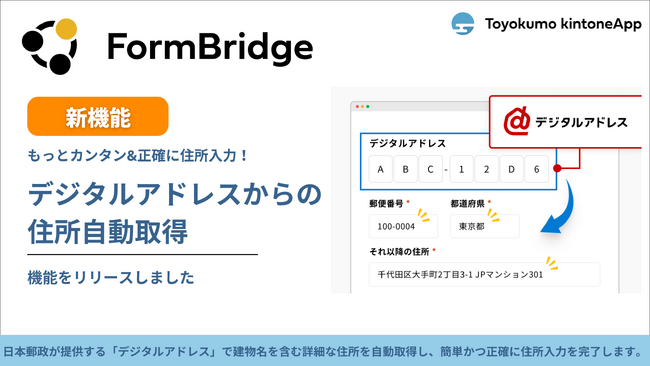
Task: Click the FormBridge title text
Action: pos(210,47)
